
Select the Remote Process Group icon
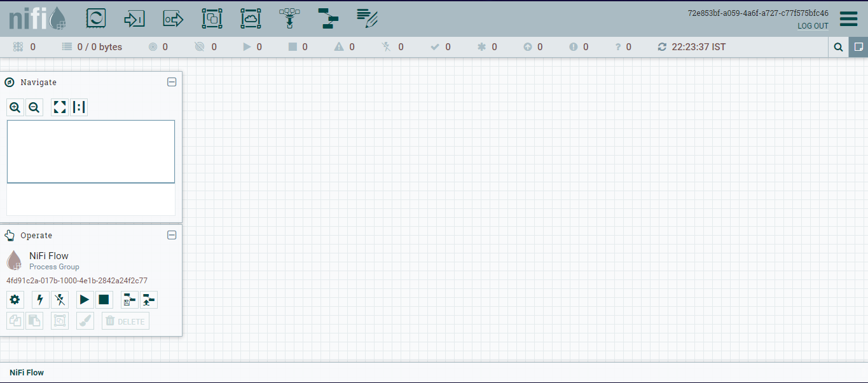pyautogui.click(x=251, y=18)
